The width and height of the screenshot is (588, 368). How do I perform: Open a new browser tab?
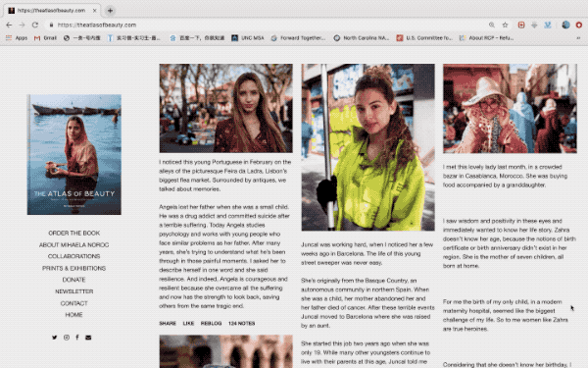tap(110, 11)
